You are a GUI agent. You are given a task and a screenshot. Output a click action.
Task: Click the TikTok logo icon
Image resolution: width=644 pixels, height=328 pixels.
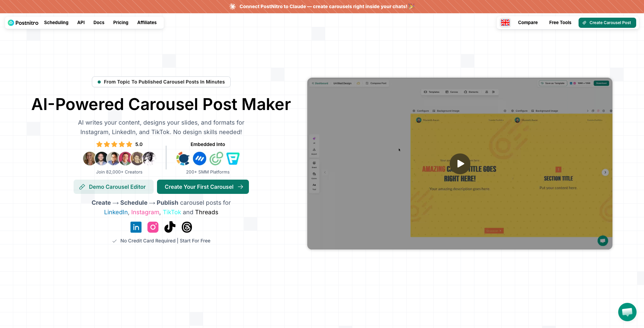[170, 227]
